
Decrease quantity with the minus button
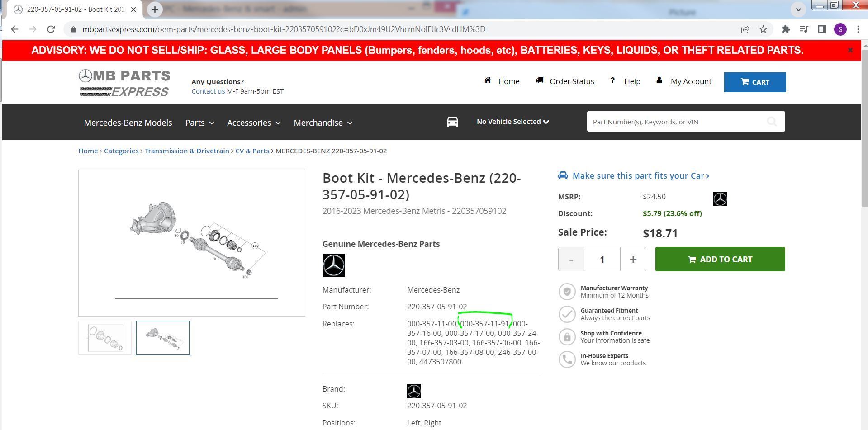click(x=571, y=260)
